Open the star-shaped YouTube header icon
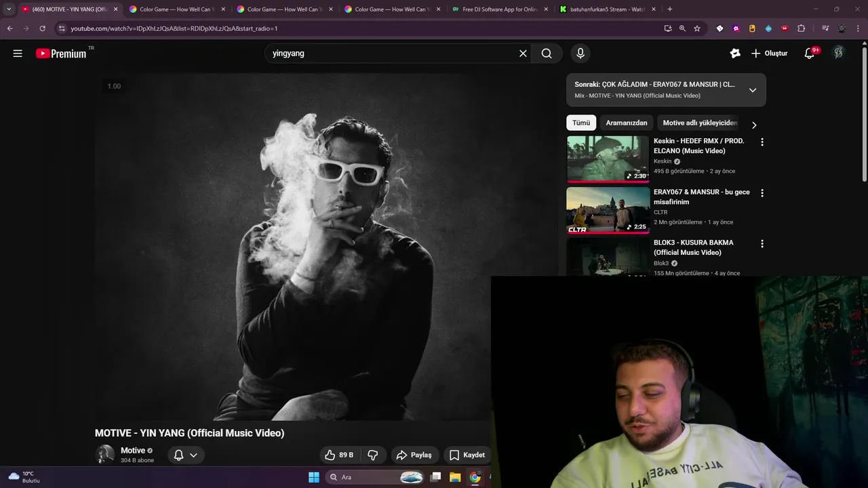868x488 pixels. pyautogui.click(x=735, y=54)
